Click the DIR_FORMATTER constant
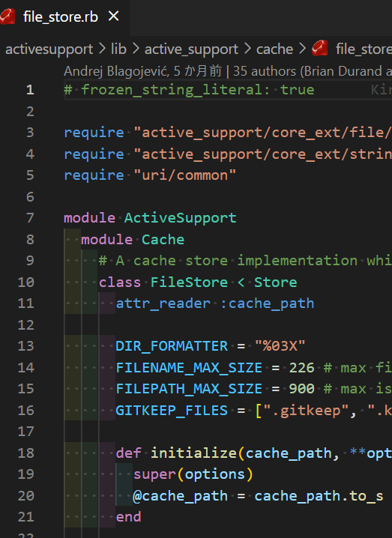Viewport: 392px width, 538px height. [172, 346]
